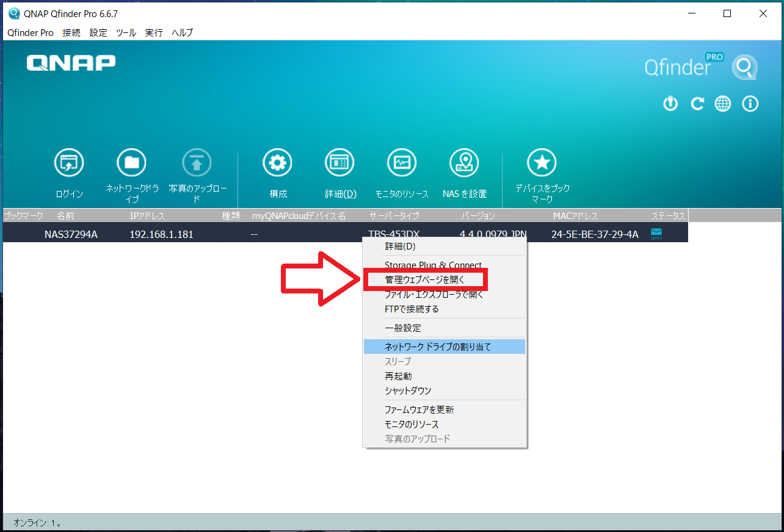Click the Qfinder app icon in title bar
The height and width of the screenshot is (532, 784).
point(14,13)
